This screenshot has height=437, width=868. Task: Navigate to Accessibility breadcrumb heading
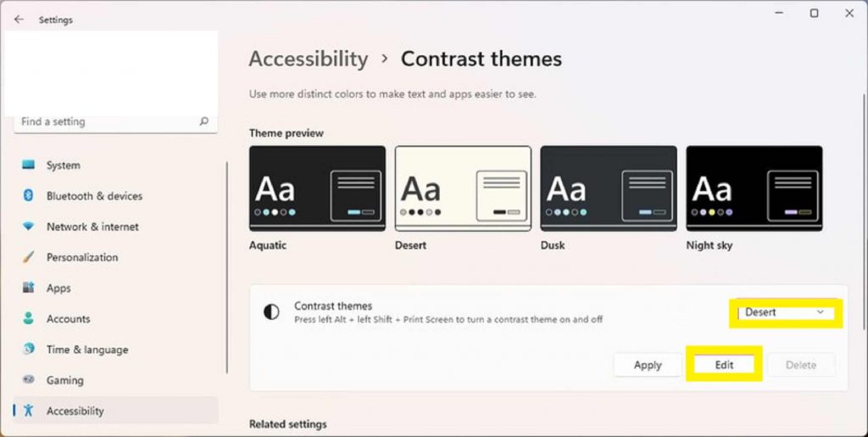coord(309,59)
